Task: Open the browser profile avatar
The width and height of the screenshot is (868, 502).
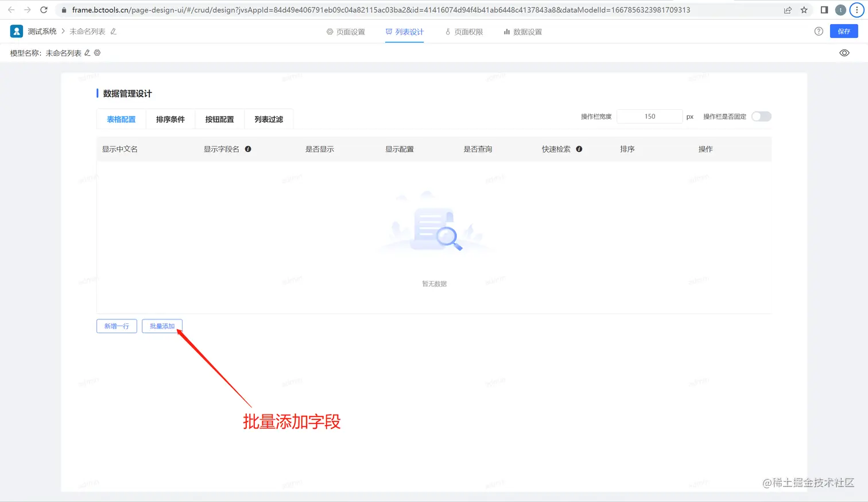Action: [840, 10]
